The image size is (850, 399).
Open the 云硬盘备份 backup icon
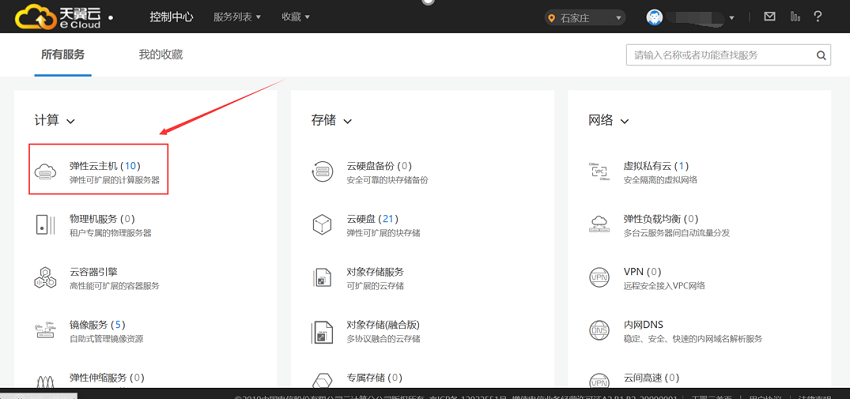(322, 171)
